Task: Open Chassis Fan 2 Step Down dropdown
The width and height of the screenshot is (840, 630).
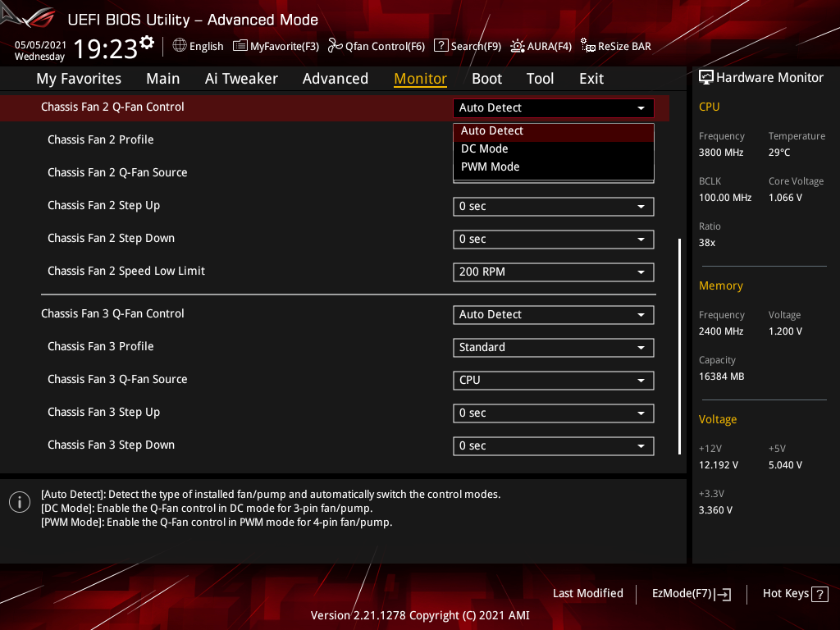Action: [554, 240]
